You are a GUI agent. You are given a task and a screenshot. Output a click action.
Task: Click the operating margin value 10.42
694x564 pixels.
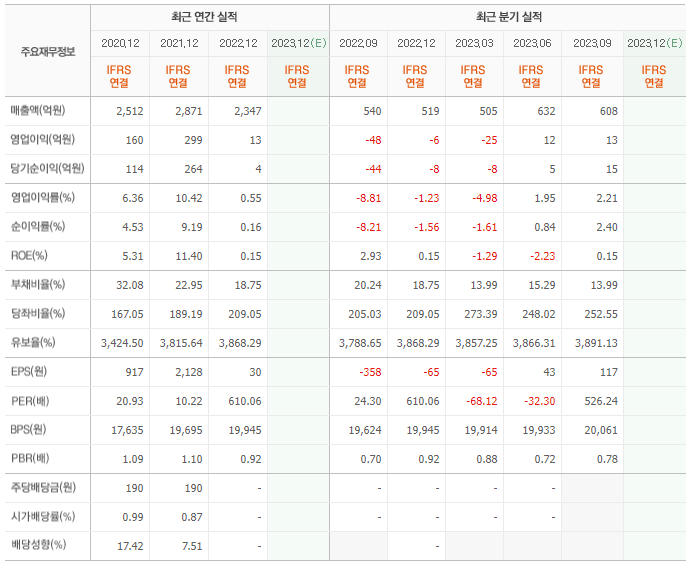click(189, 198)
